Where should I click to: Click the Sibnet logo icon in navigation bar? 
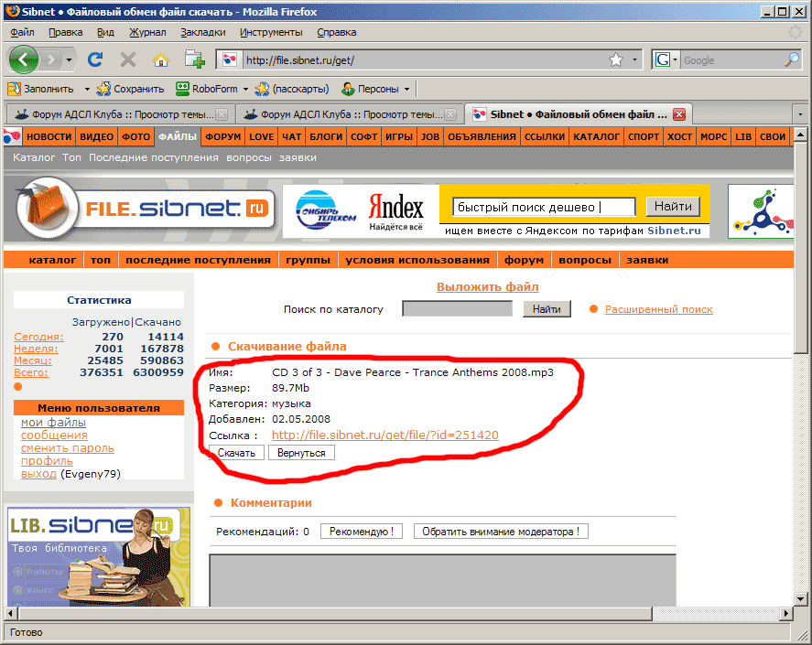click(13, 136)
